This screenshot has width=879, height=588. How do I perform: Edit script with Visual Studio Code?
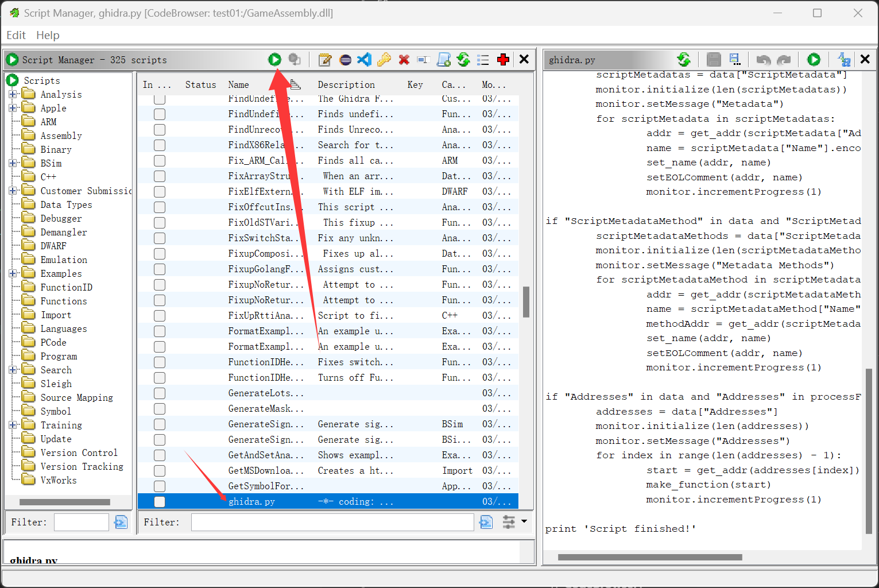[x=365, y=59]
